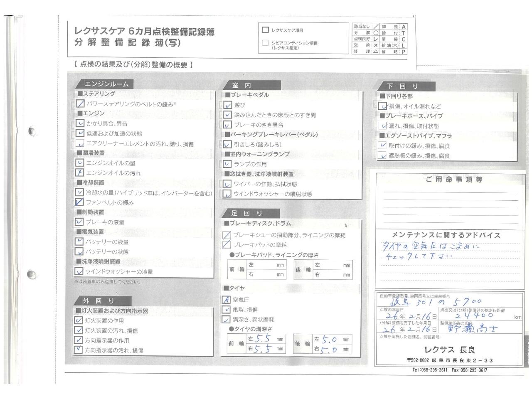Click the rear-right brake pad thickness field
Viewport: 532px width, 399px height.
point(332,274)
